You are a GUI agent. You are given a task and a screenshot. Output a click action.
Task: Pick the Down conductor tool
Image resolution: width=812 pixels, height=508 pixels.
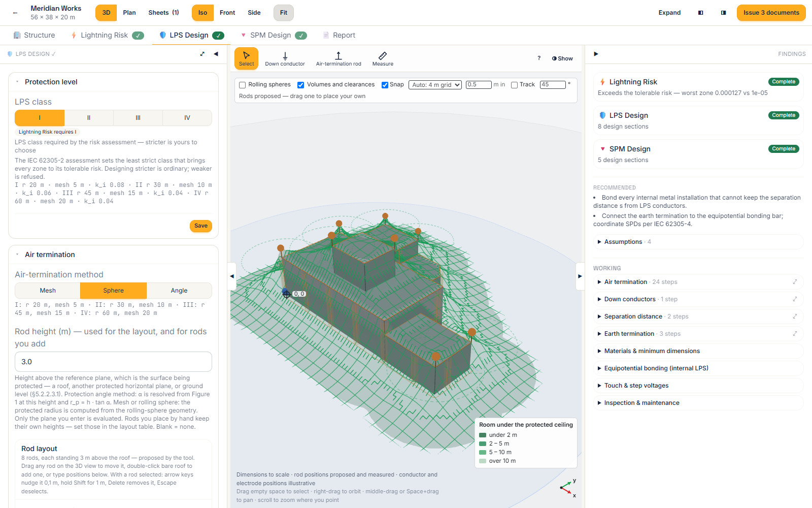(285, 58)
